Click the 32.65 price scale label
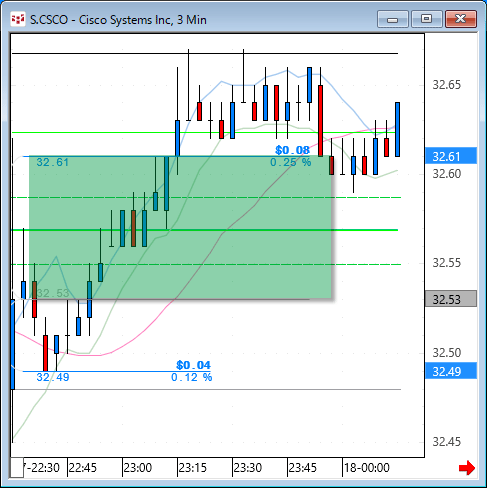The width and height of the screenshot is (487, 488). (446, 85)
